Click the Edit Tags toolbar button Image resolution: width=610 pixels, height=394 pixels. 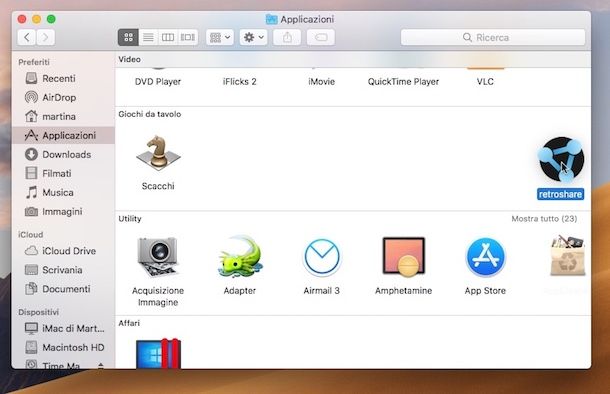tap(321, 37)
